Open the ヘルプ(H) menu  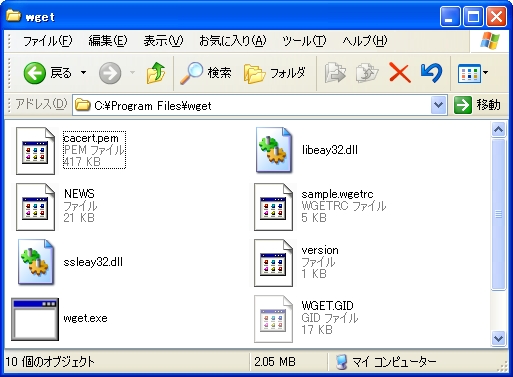pyautogui.click(x=365, y=41)
